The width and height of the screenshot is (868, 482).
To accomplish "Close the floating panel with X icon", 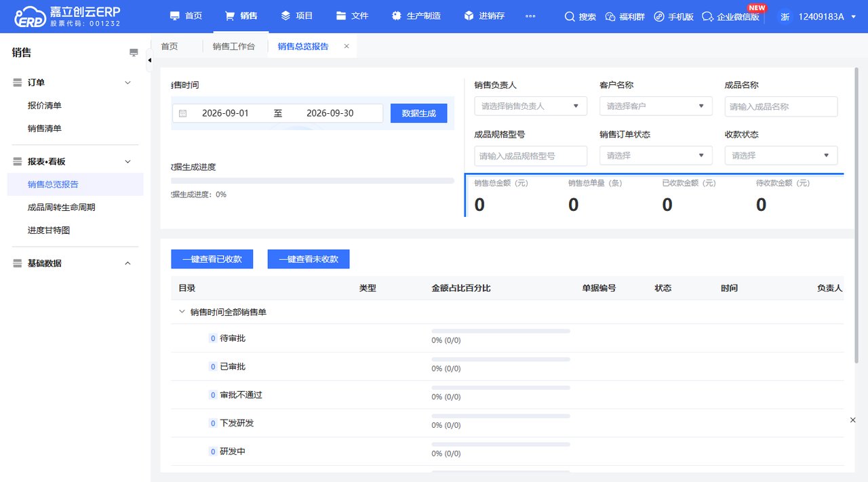I will [853, 420].
